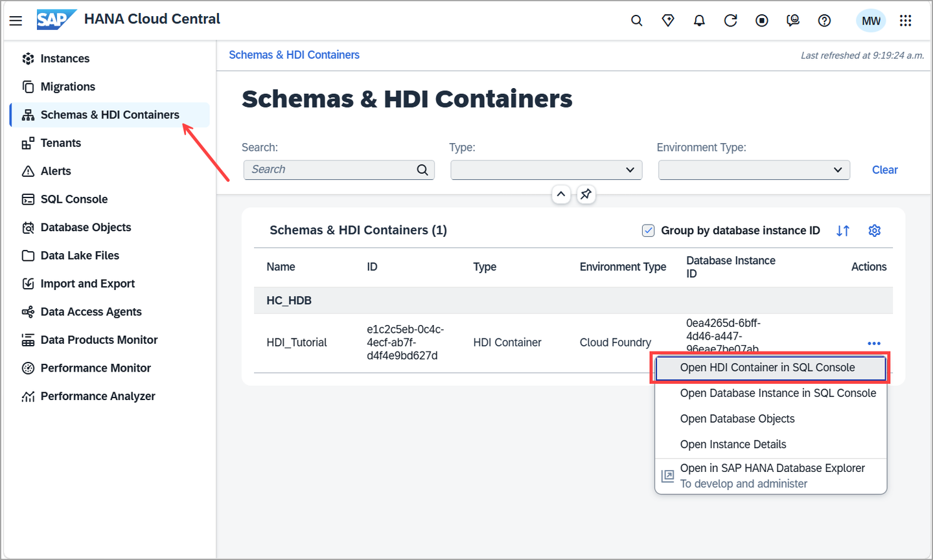This screenshot has width=933, height=560.
Task: Click the Performance Analyzer chart icon
Action: (x=28, y=396)
